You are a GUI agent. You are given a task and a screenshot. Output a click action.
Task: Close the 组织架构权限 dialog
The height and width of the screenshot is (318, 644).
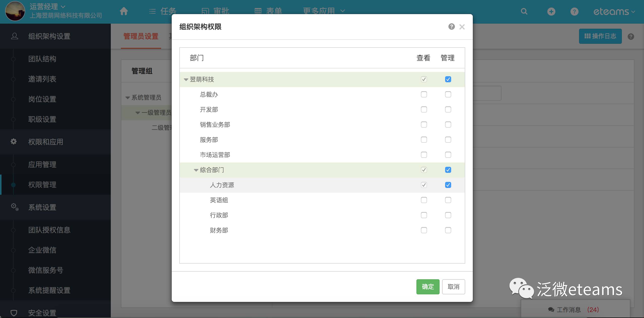coord(462,27)
